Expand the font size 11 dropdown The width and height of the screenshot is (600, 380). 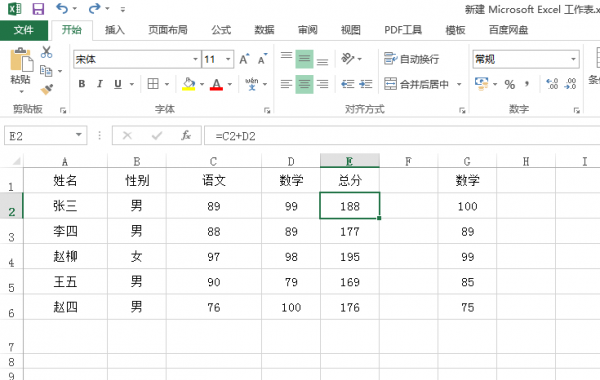[x=228, y=59]
